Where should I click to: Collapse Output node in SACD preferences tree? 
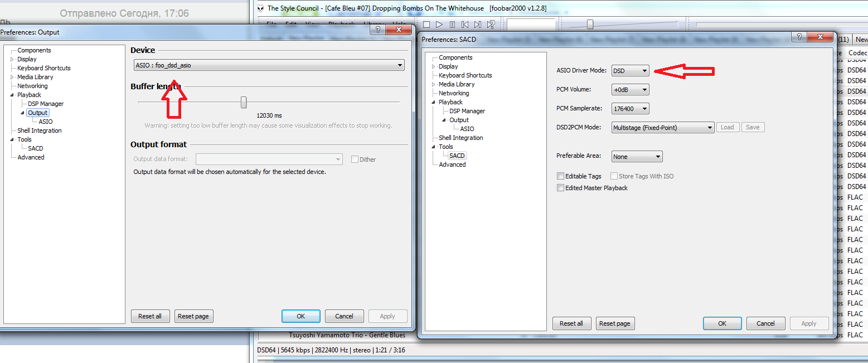[444, 120]
